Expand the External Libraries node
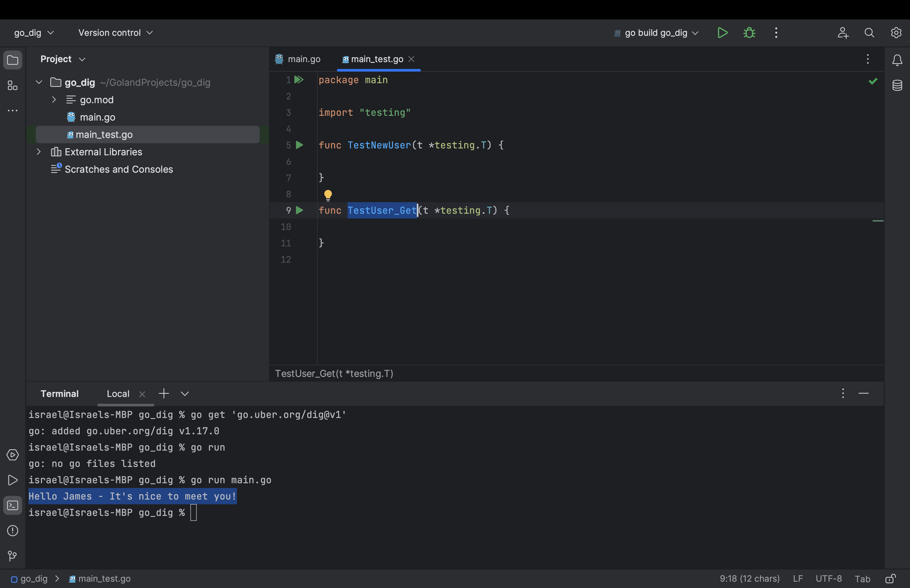910x588 pixels. (38, 152)
